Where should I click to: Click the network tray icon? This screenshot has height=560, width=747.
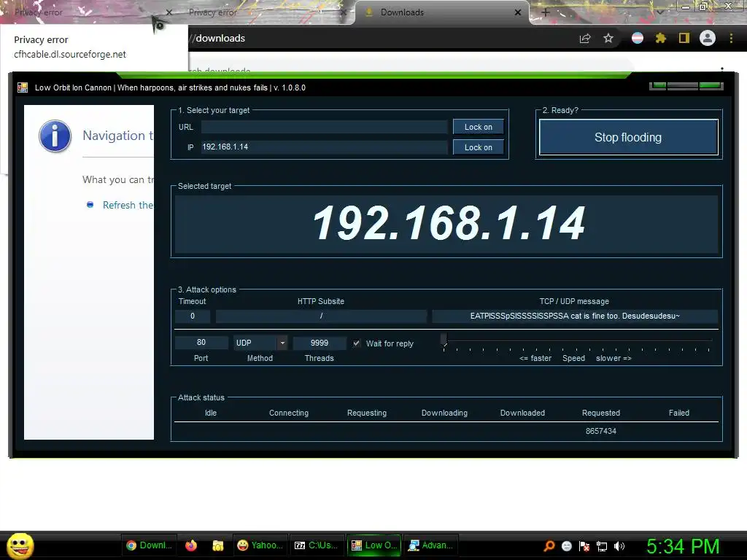click(x=602, y=546)
